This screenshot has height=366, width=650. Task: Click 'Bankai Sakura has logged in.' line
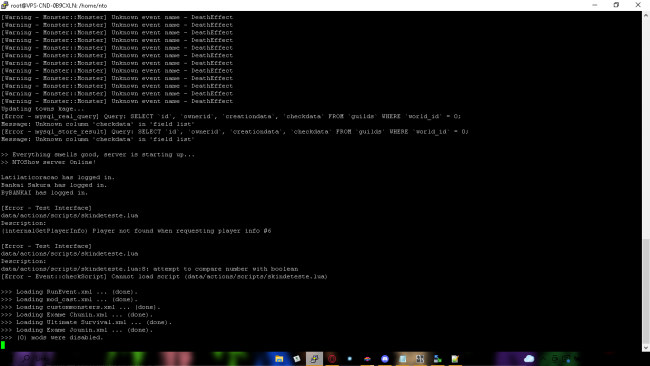pyautogui.click(x=54, y=185)
